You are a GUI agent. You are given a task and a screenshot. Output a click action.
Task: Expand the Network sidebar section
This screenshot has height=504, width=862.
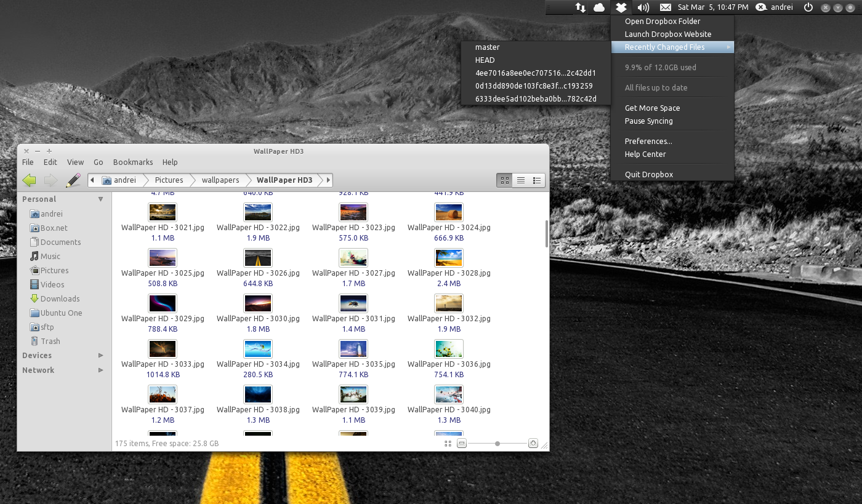(101, 370)
